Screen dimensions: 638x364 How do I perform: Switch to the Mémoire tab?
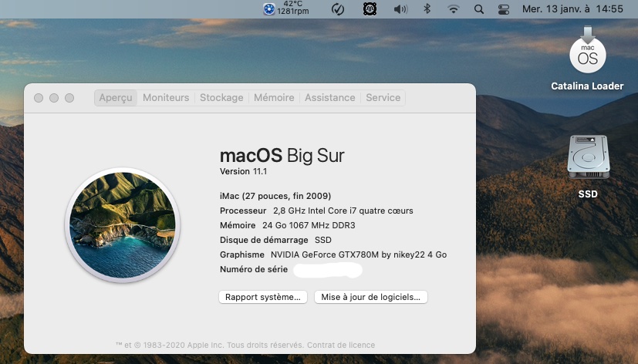coord(274,98)
